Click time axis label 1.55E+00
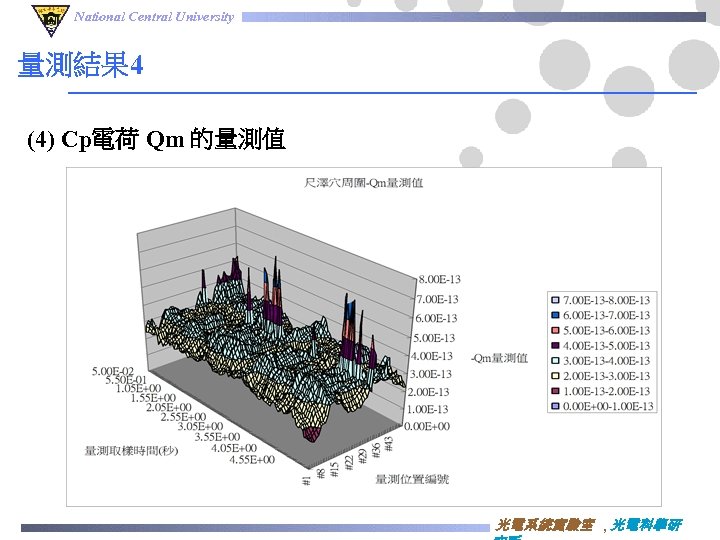 coord(153,398)
